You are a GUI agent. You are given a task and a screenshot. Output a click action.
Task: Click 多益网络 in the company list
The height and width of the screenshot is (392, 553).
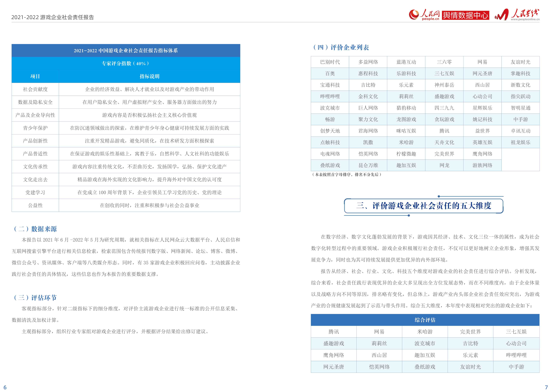coord(368,62)
